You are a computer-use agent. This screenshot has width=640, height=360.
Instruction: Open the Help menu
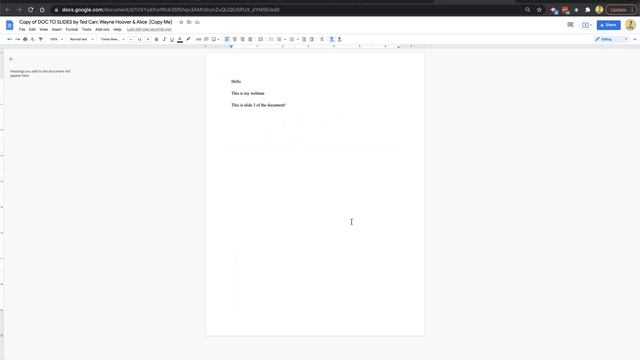[117, 29]
